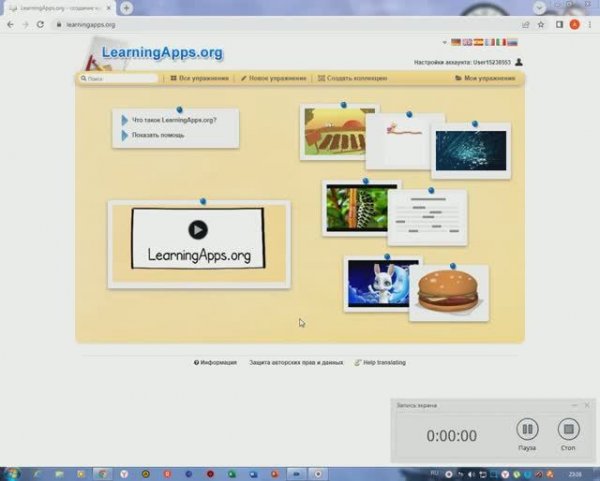600x481 pixels.
Task: Switch site language to Spanish flag
Action: 478,42
